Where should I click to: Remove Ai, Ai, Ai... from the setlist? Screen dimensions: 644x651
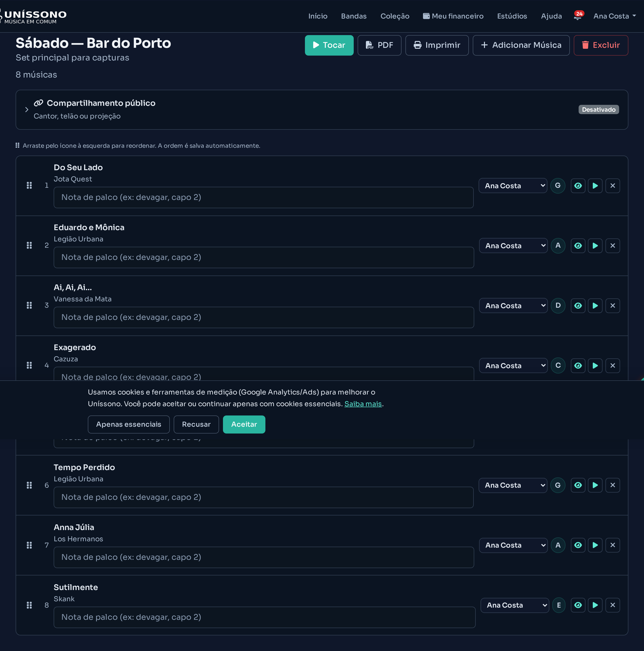pos(613,306)
